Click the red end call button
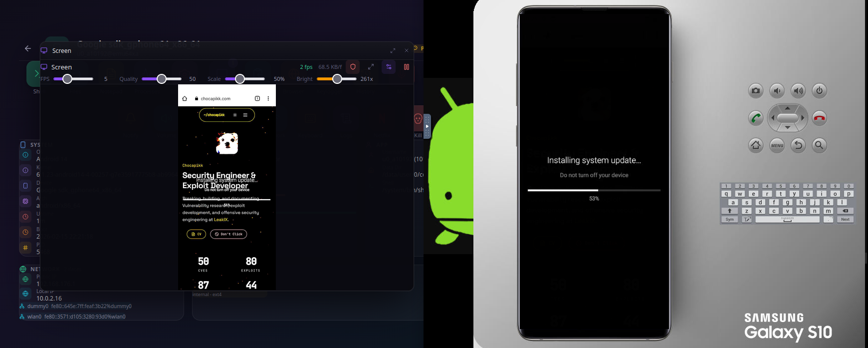868x348 pixels. 819,118
